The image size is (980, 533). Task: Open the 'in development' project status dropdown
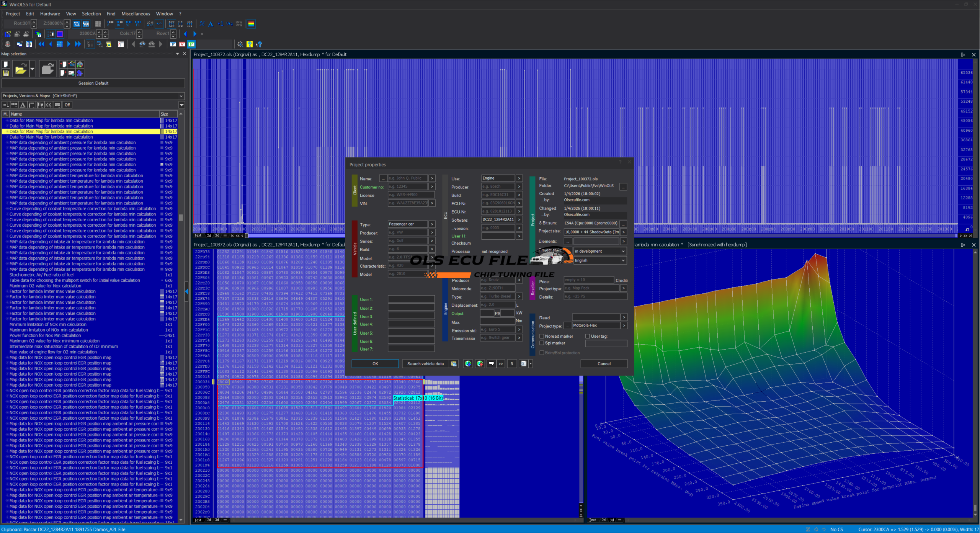599,251
